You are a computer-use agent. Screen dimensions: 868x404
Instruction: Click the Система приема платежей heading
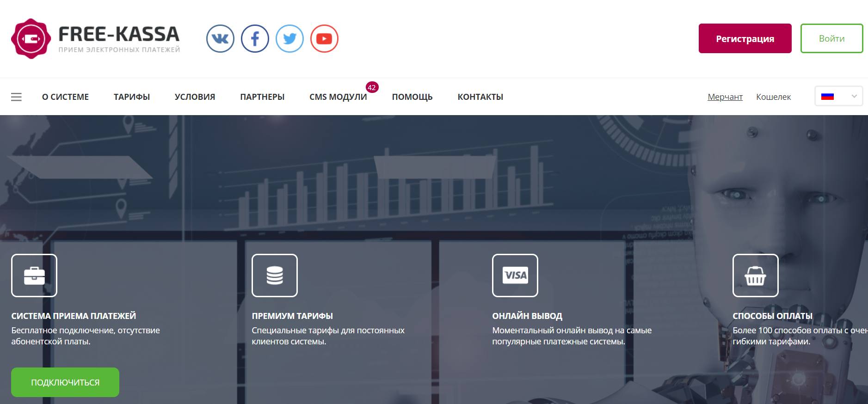tap(74, 316)
